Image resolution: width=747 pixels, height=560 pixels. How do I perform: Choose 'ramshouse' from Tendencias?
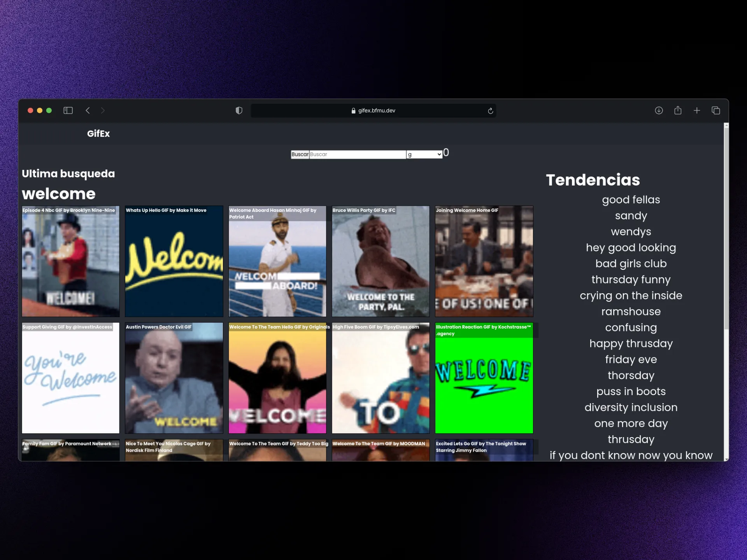tap(631, 311)
